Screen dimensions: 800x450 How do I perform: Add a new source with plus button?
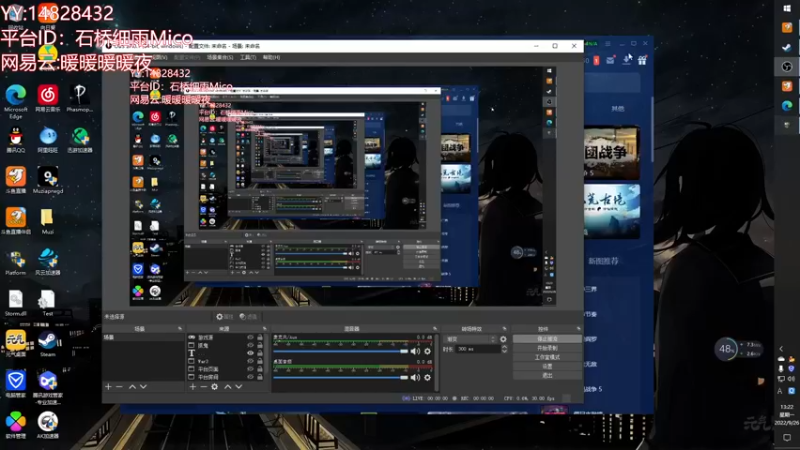pos(193,387)
